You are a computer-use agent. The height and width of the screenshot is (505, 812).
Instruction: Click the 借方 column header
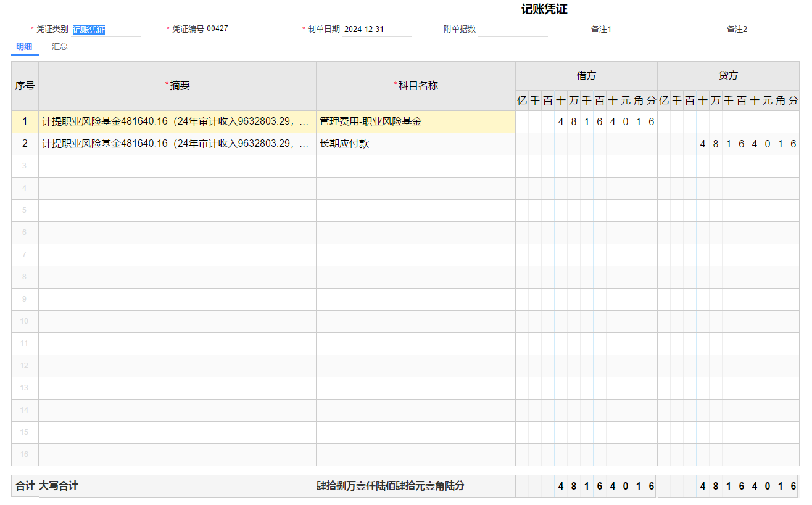586,76
